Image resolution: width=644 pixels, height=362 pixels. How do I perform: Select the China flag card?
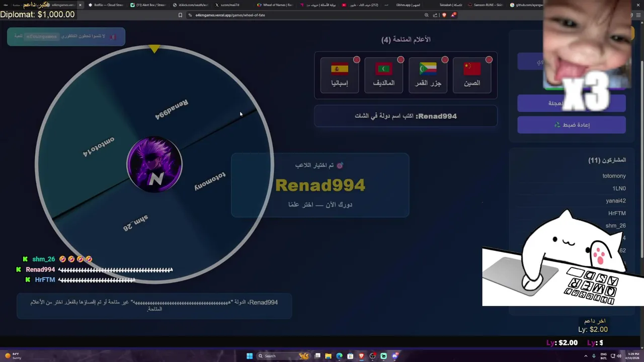pyautogui.click(x=472, y=75)
